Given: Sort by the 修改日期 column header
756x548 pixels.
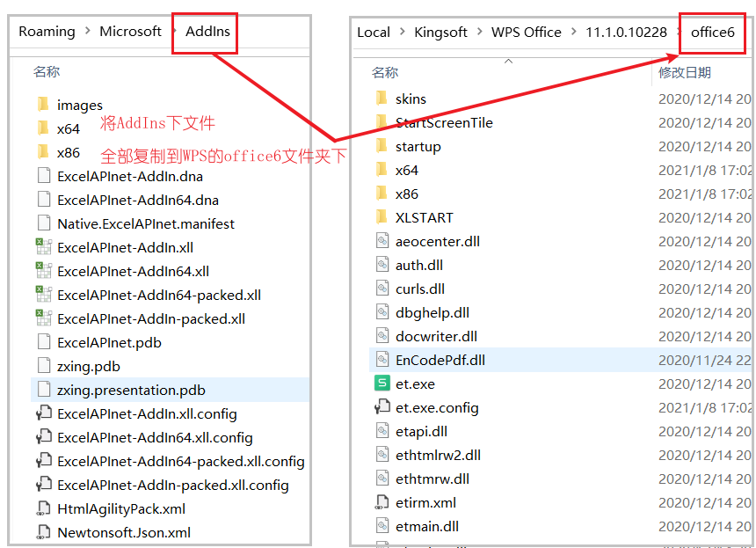Looking at the screenshot, I should click(x=685, y=72).
